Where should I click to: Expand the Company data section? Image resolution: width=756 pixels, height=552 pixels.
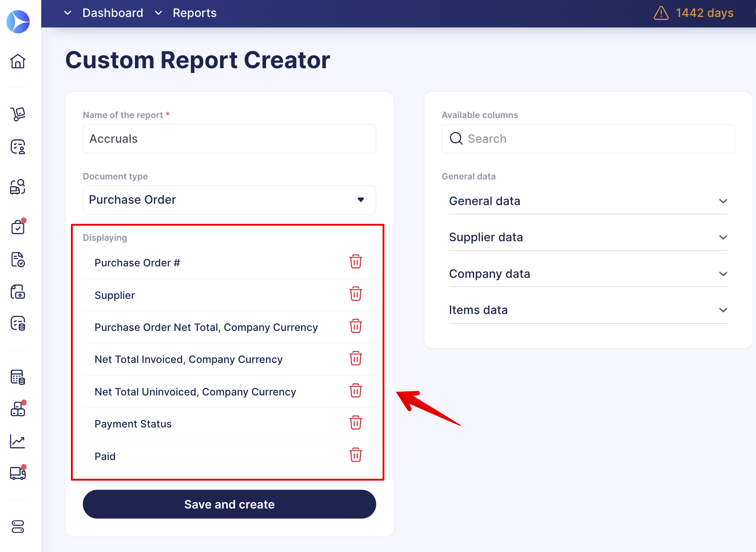tap(588, 274)
